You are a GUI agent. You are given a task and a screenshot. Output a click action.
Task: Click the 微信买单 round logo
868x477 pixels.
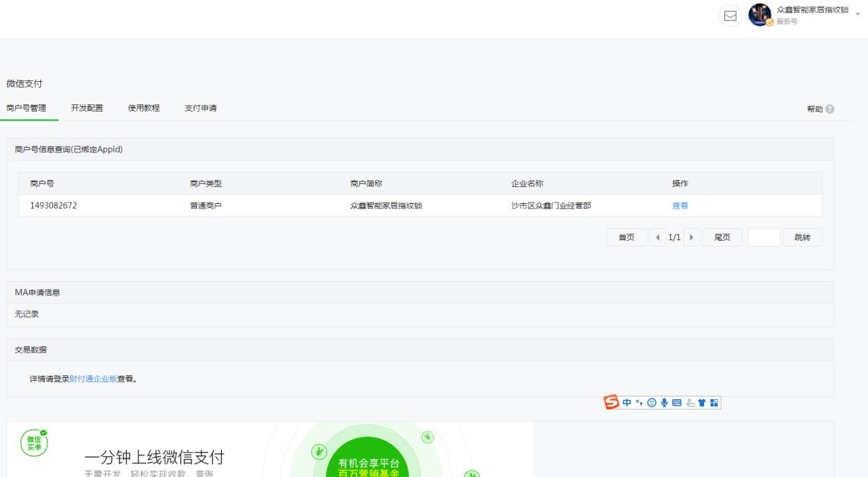35,443
